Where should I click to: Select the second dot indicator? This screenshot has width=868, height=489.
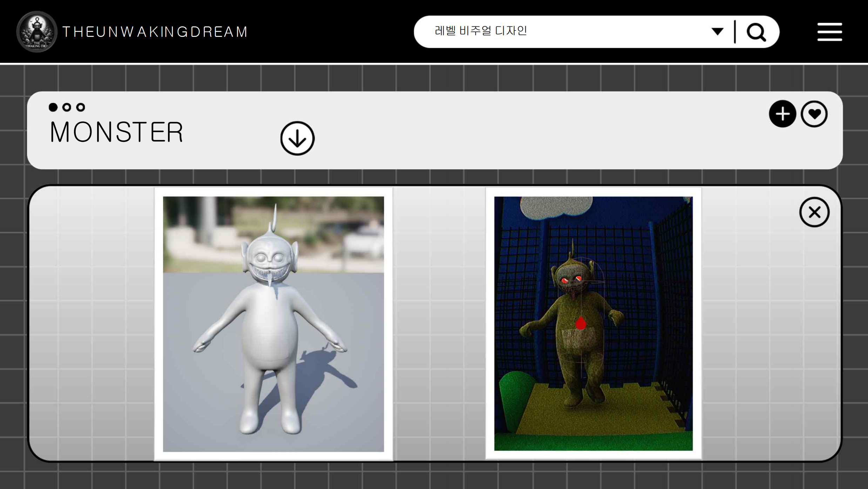click(67, 107)
